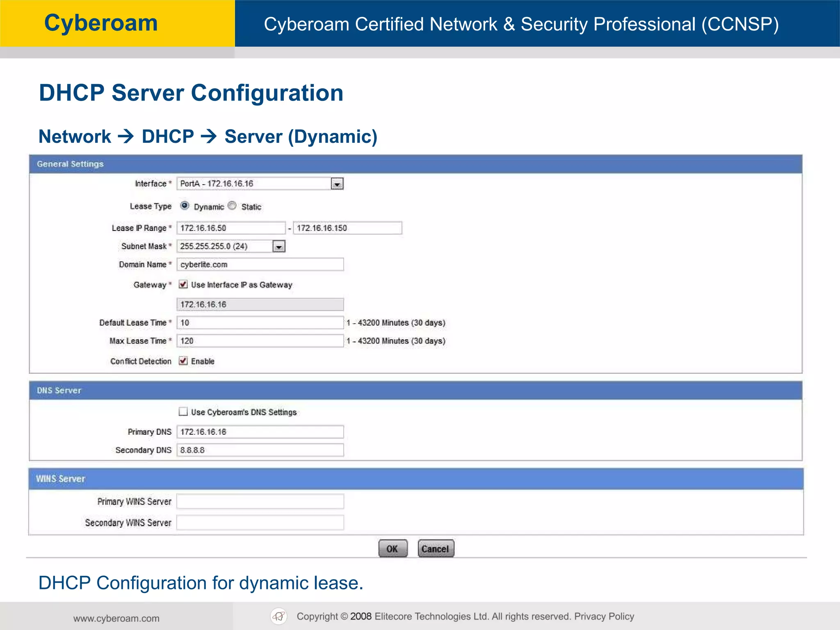Click the Default Lease Time field
This screenshot has width=840, height=630.
pos(260,323)
